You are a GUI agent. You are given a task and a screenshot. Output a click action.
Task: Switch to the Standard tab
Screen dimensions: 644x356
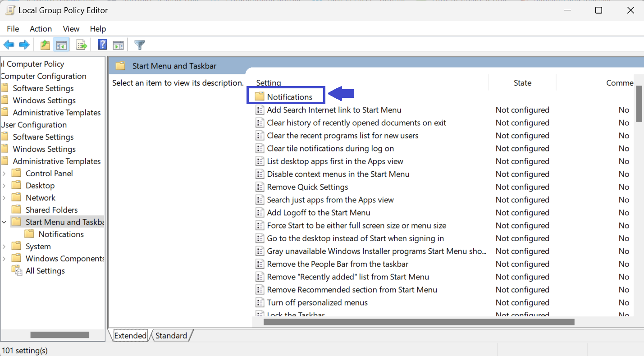tap(171, 336)
